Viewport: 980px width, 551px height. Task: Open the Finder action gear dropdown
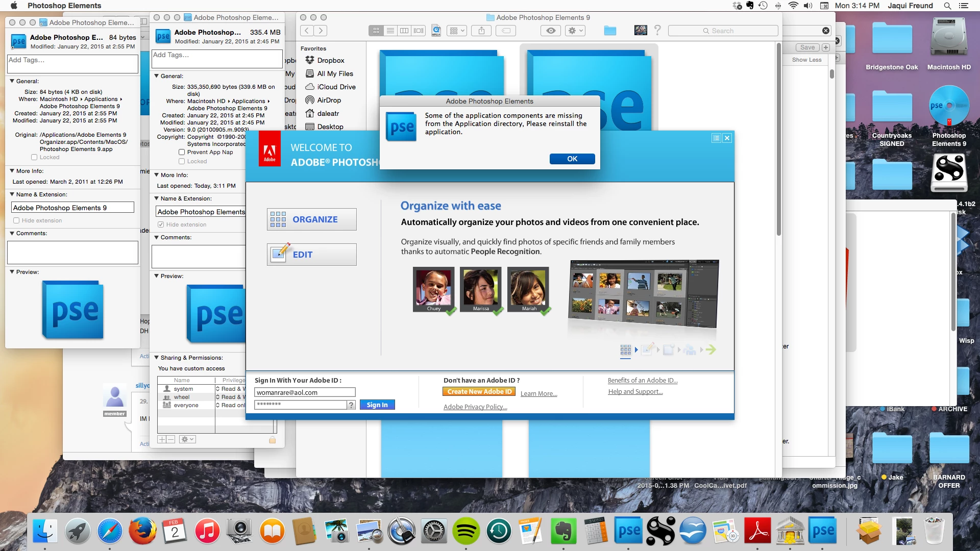[x=575, y=31]
